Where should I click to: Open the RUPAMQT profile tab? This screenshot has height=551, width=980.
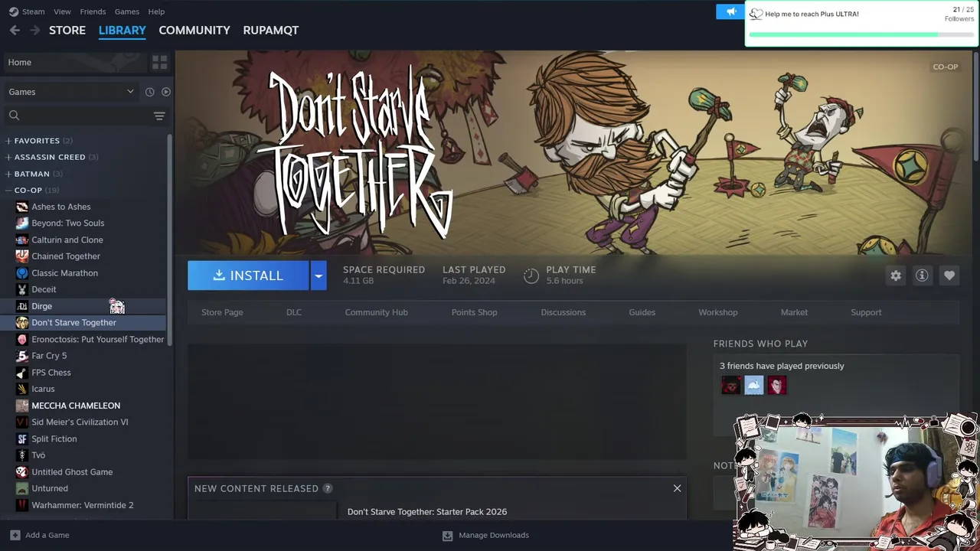(271, 31)
